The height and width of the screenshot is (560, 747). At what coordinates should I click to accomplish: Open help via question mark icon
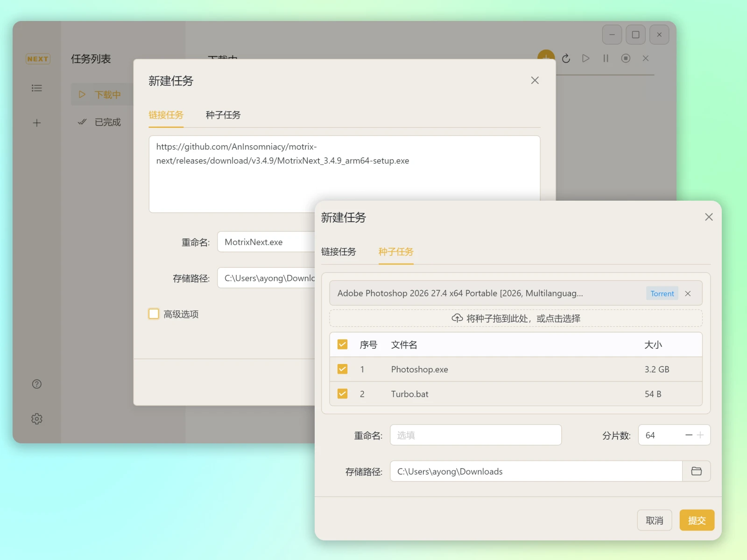click(x=36, y=384)
